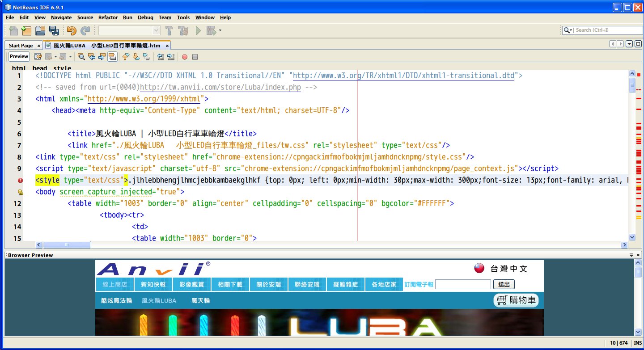Open the Edit menu
Image resolution: width=644 pixels, height=350 pixels.
24,17
